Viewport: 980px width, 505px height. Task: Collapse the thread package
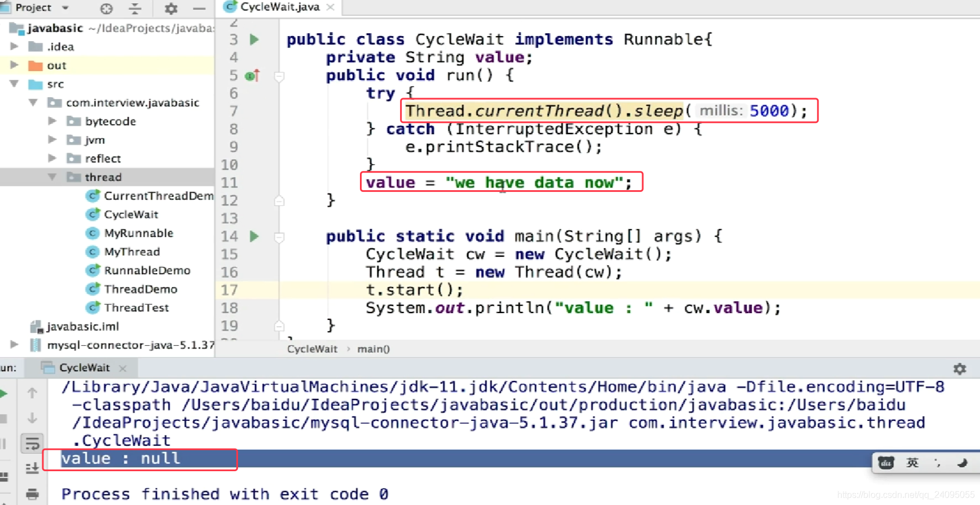pos(52,177)
